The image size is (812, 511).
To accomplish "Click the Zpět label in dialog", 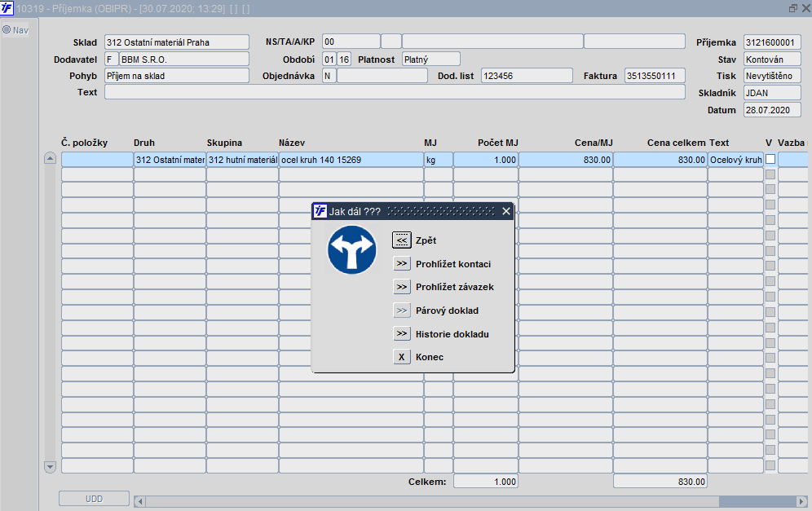I will (x=426, y=240).
